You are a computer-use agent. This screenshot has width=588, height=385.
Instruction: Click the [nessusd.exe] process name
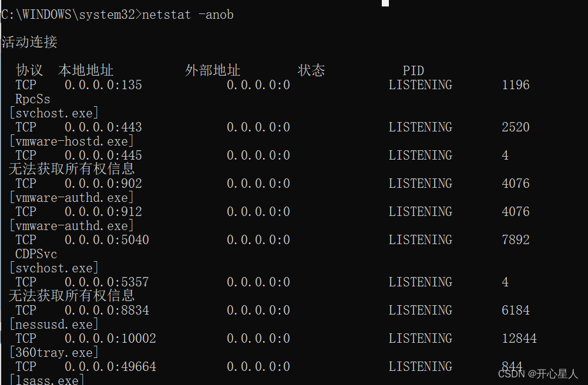tap(54, 325)
